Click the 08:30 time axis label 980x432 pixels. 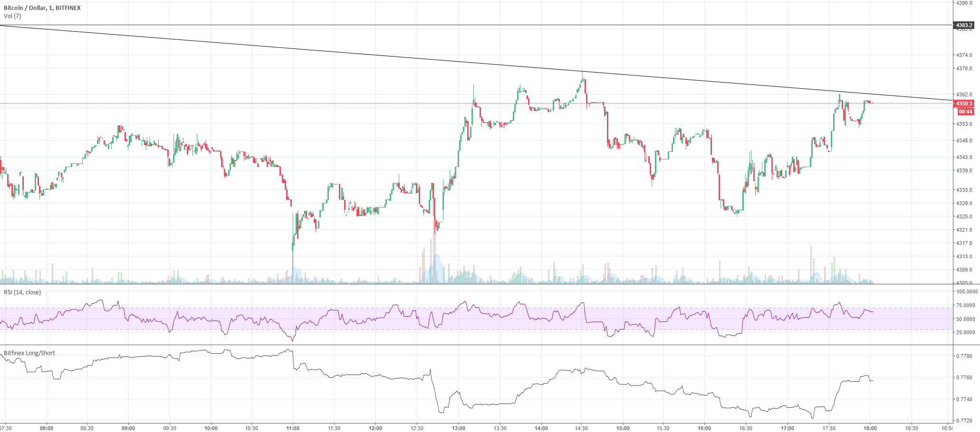[x=87, y=428]
